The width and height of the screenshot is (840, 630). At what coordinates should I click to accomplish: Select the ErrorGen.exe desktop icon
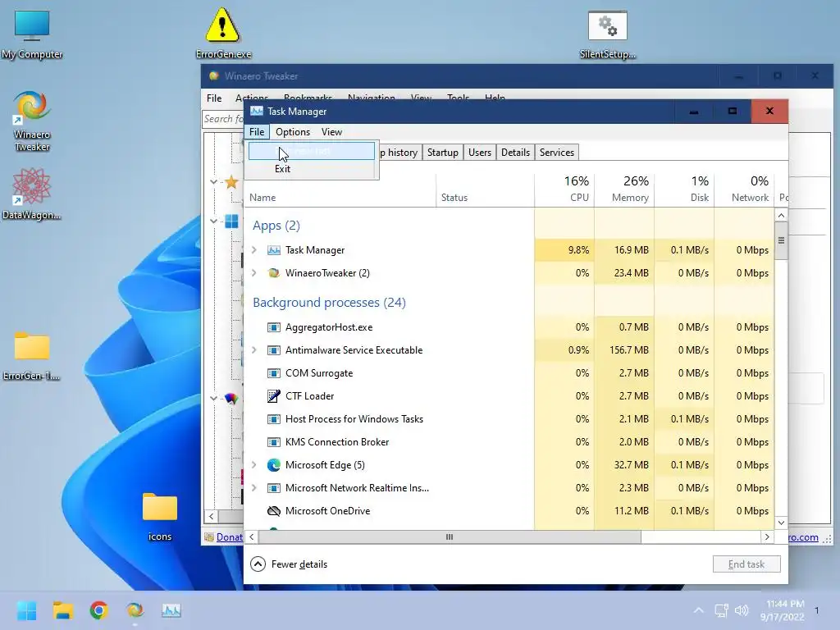pyautogui.click(x=223, y=33)
